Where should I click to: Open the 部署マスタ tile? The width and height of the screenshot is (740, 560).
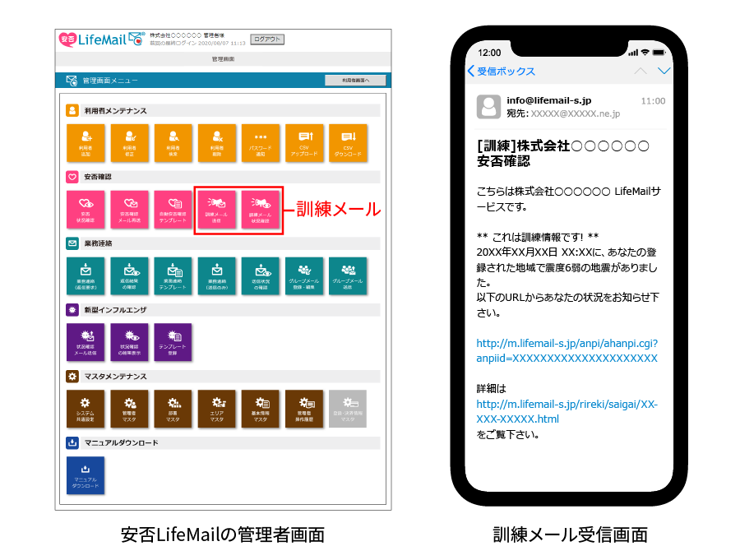point(173,409)
